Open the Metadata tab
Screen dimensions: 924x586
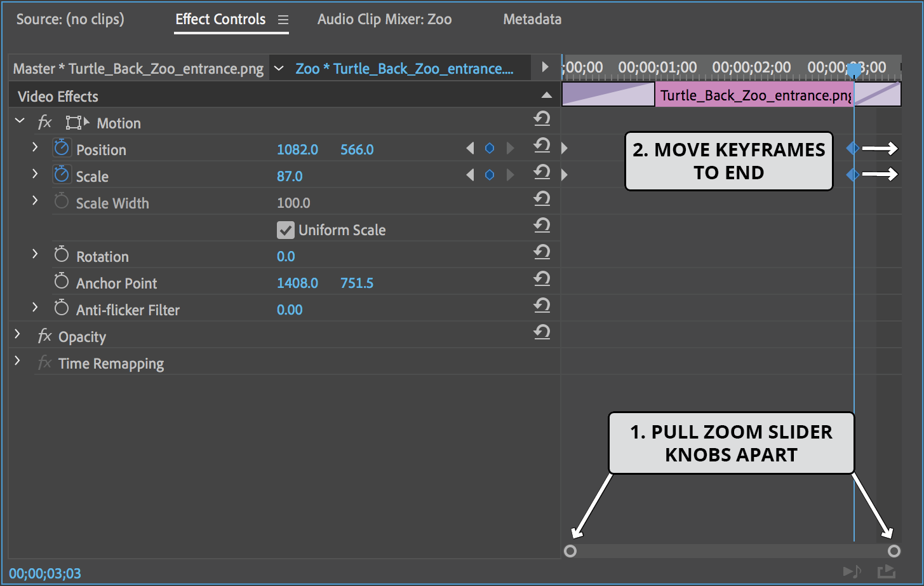[532, 19]
